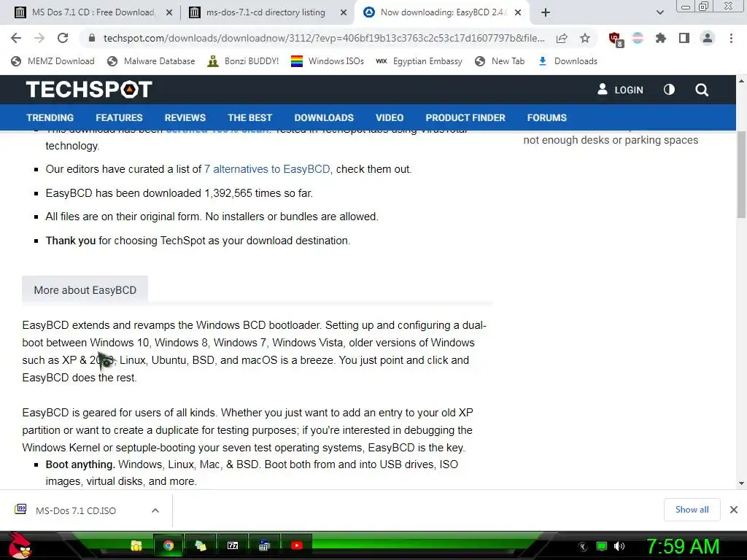Open the Angry Birds start button
The image size is (747, 560).
point(19,545)
